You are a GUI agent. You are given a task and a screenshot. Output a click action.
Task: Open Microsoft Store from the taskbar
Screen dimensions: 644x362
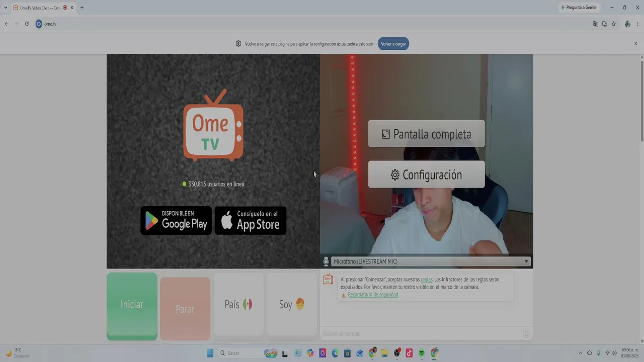click(347, 353)
